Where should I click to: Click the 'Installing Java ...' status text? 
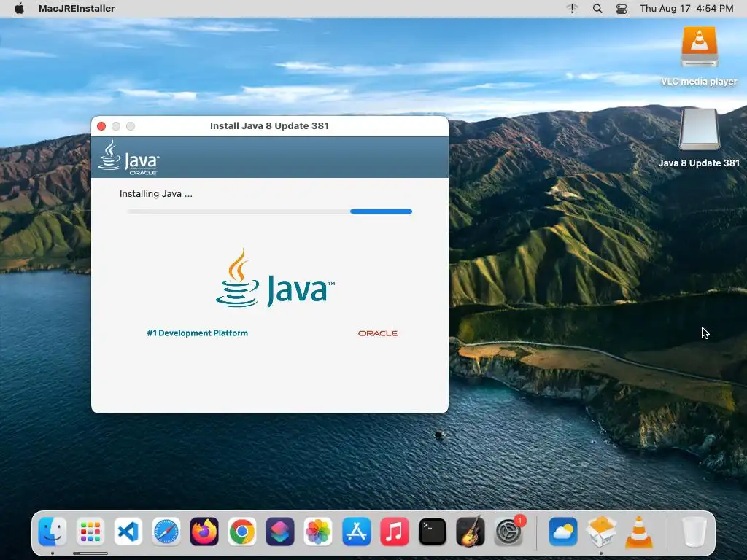tap(156, 194)
